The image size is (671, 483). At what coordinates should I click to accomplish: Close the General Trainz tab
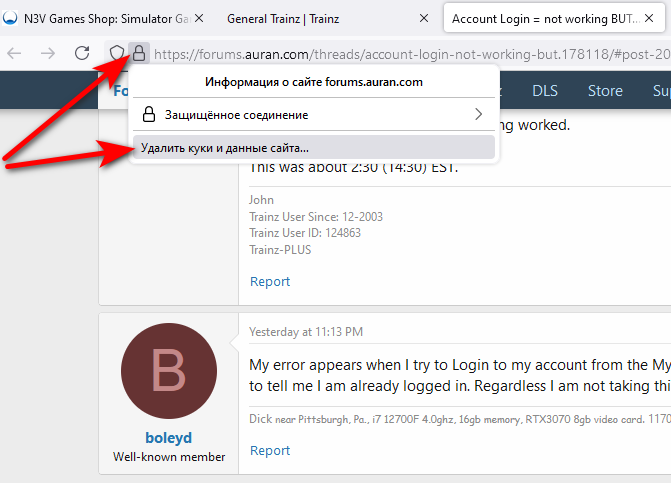tap(424, 18)
